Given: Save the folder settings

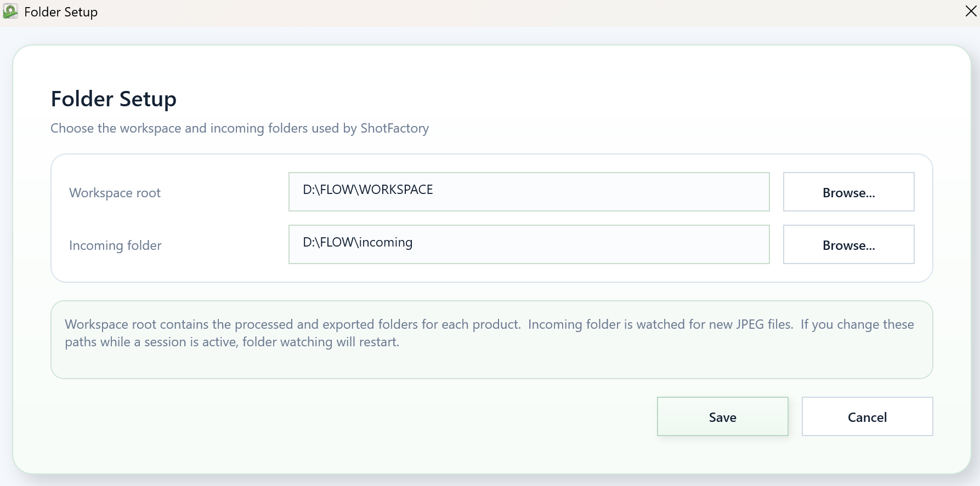Looking at the screenshot, I should [722, 416].
